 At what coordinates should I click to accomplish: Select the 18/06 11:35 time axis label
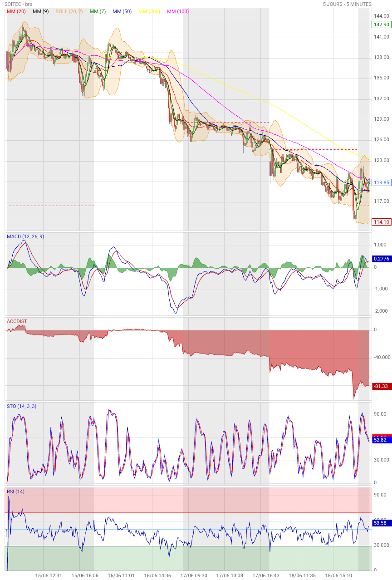click(302, 575)
